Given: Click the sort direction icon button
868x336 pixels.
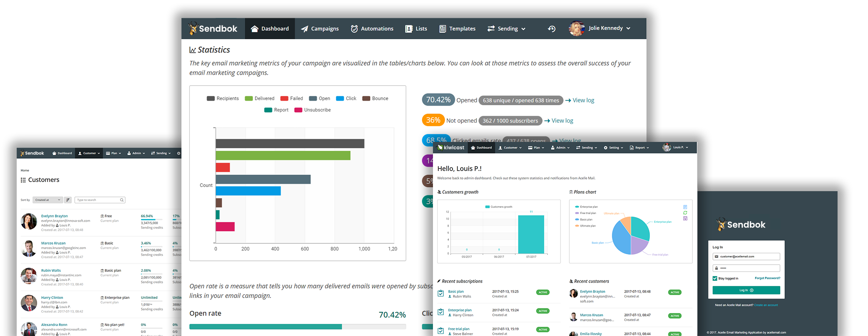Looking at the screenshot, I should (68, 200).
